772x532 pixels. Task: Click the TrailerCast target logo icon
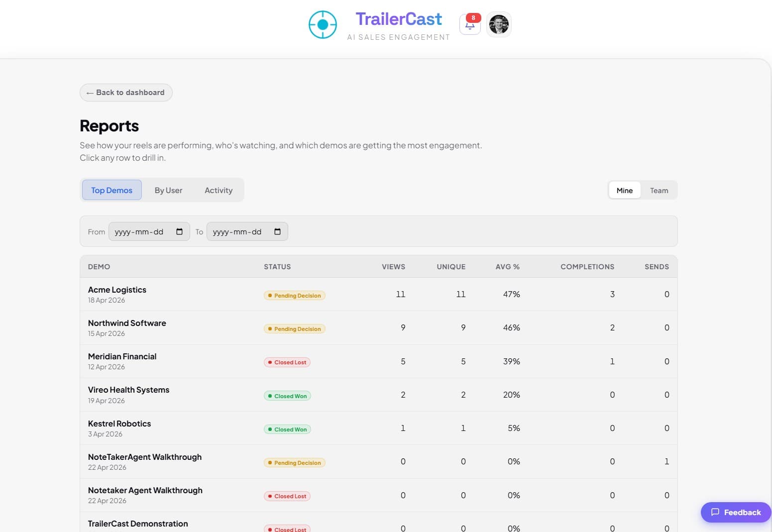(323, 24)
